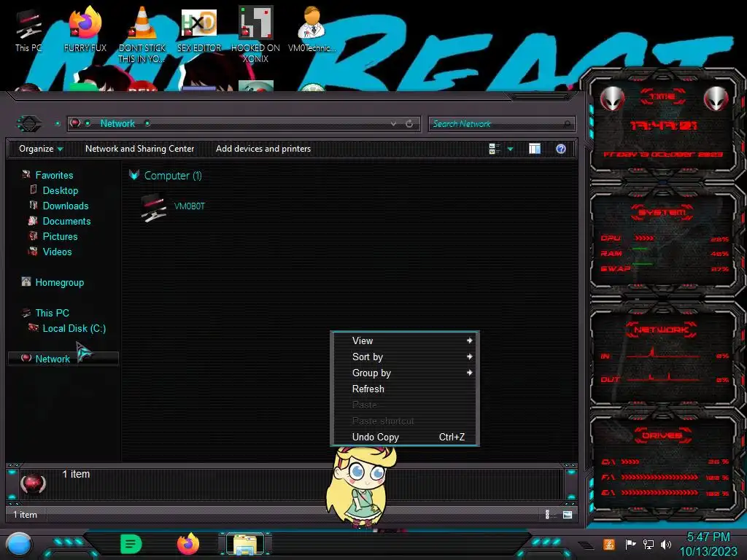Switch to large icons view in status bar
The width and height of the screenshot is (747, 560).
pyautogui.click(x=568, y=514)
